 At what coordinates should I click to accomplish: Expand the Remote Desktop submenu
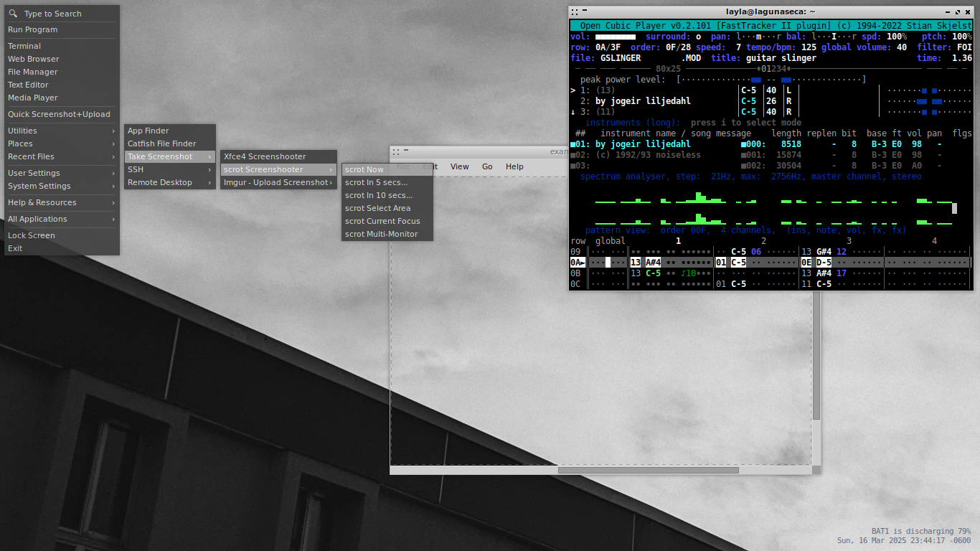pos(170,182)
